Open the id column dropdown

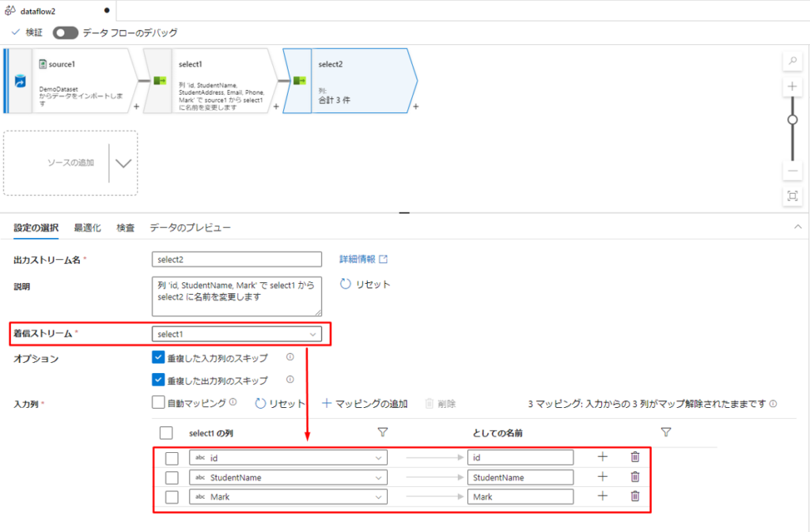pos(288,458)
